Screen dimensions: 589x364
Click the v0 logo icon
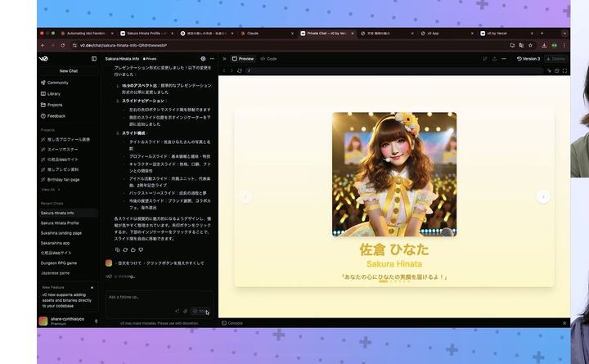(x=43, y=59)
